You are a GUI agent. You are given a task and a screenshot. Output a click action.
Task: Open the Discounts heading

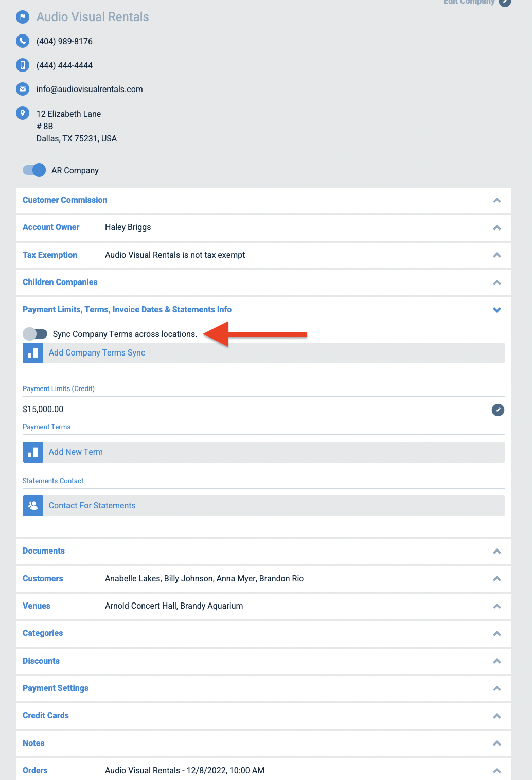point(41,661)
